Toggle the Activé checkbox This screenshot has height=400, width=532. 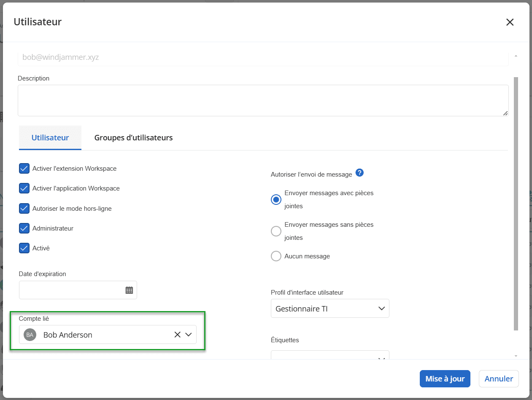point(24,248)
